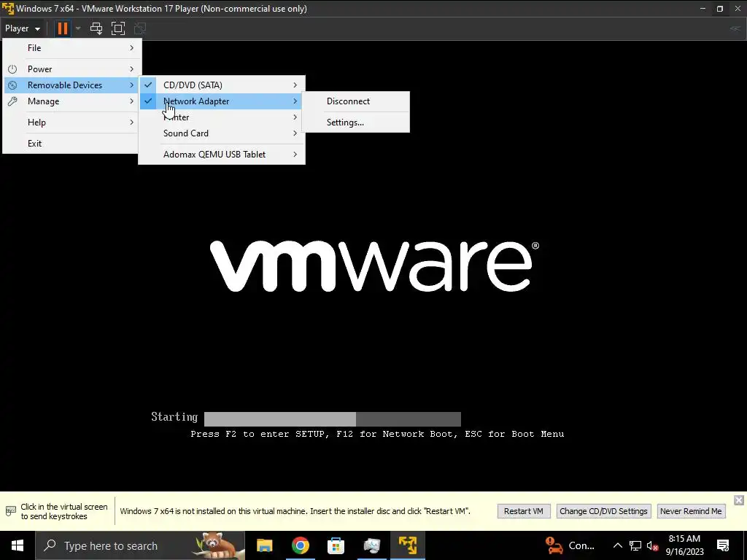
Task: Open the notification center icon
Action: pos(723,545)
